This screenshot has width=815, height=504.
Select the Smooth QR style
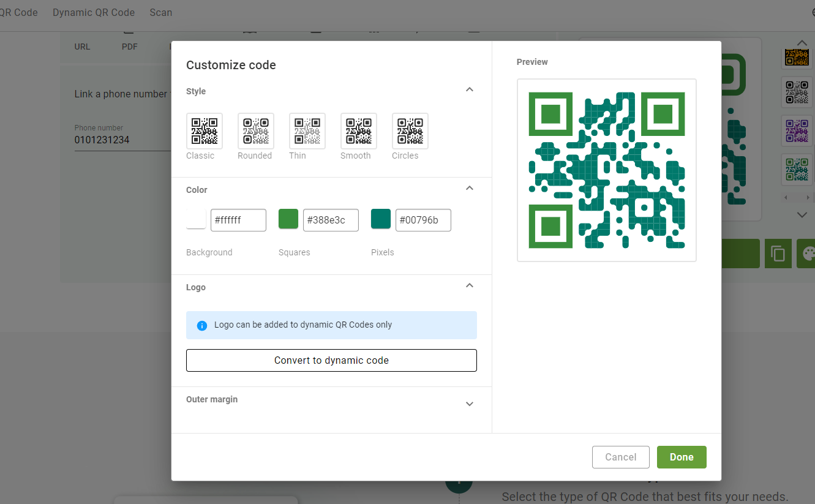point(359,131)
